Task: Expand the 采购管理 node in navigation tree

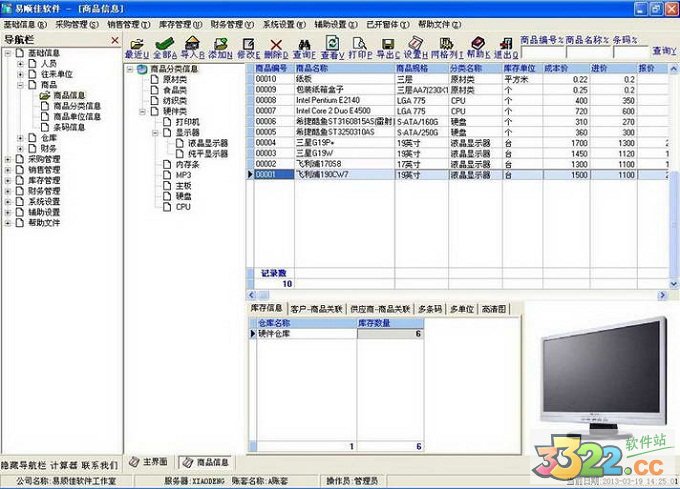Action: tap(8, 159)
